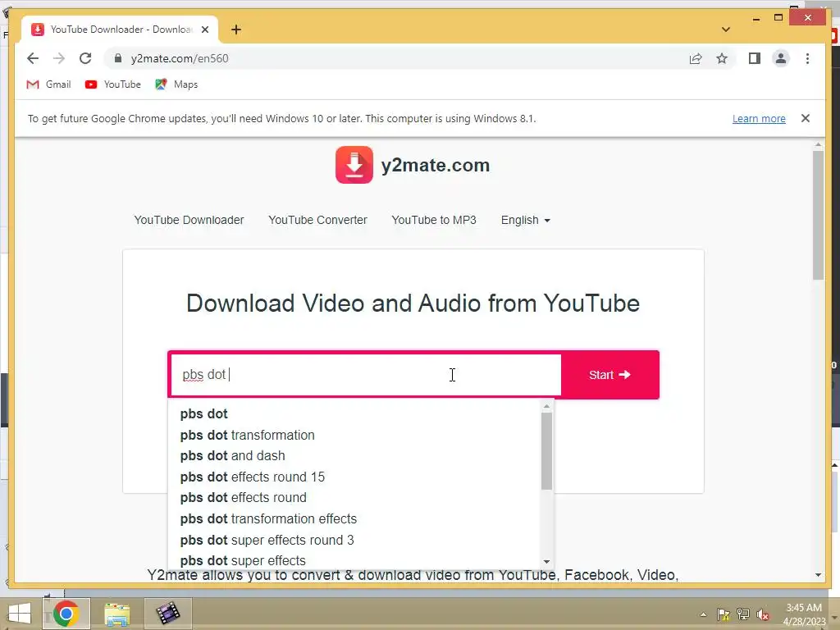Open a new tab with the plus button
Screen dimensions: 840x630
236,30
